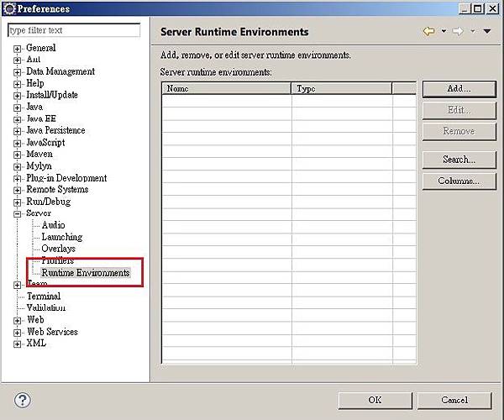Screen dimensions: 504x420
Task: Select the Maven preferences label
Action: coord(39,154)
